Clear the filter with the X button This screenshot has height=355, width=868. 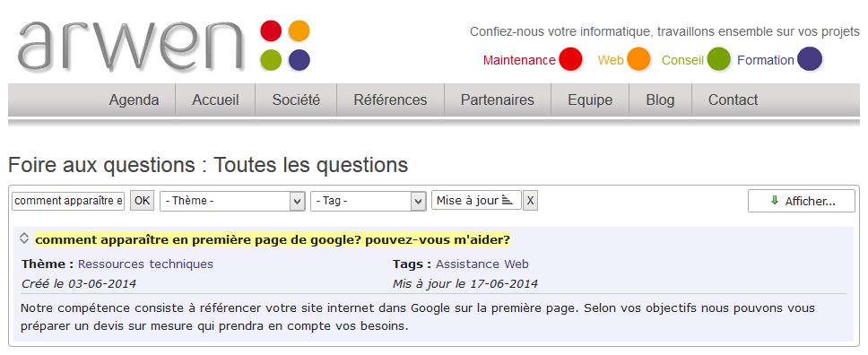[530, 201]
